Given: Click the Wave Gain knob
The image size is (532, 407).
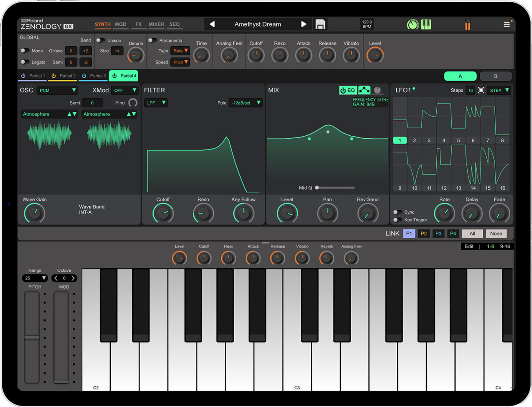Looking at the screenshot, I should (35, 213).
